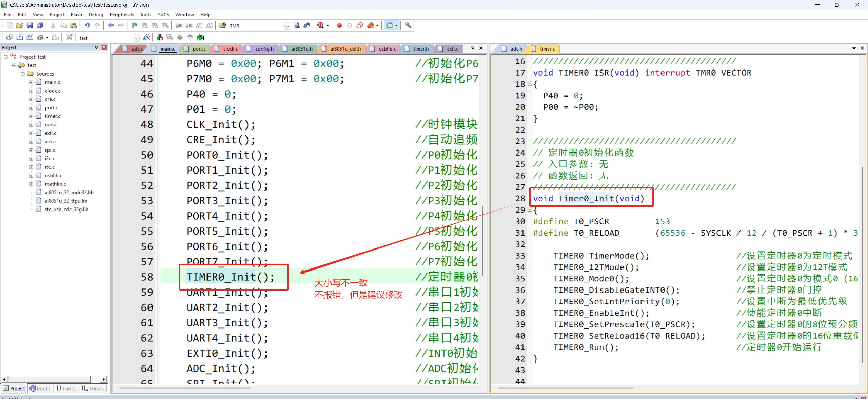Viewport: 868px width, 399px height.
Task: Open the Books panel tab
Action: point(40,388)
